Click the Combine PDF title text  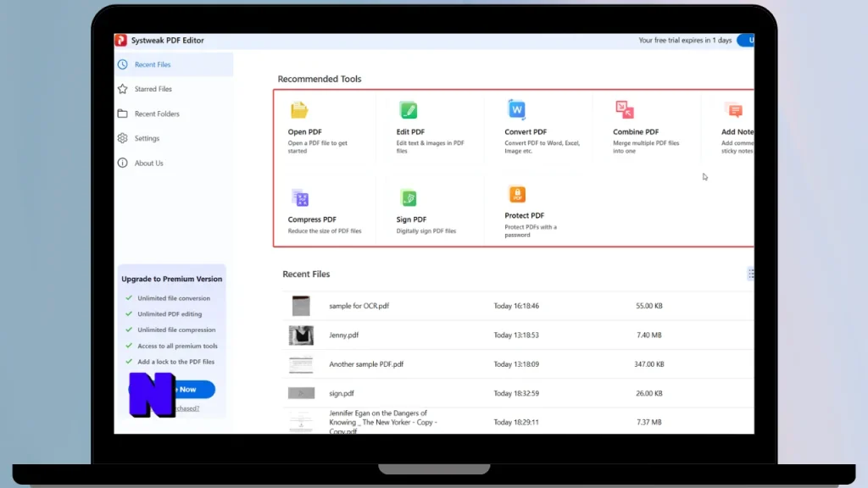[636, 131]
